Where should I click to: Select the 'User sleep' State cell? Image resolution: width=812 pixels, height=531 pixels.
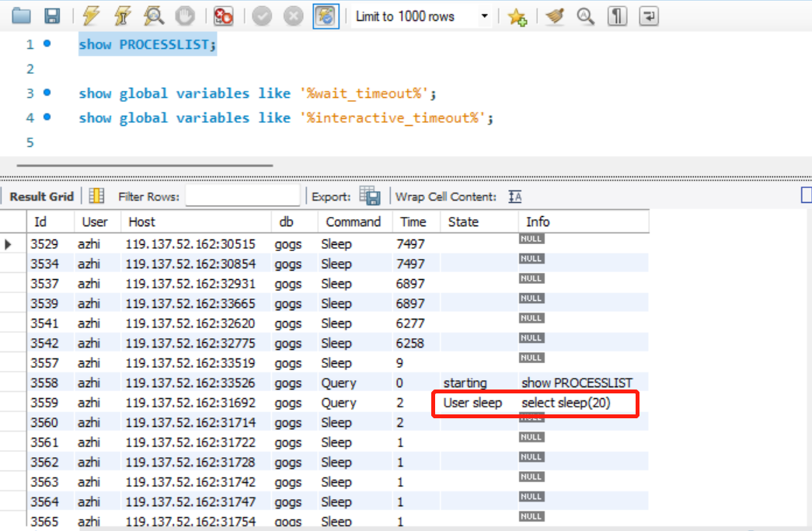(x=479, y=403)
